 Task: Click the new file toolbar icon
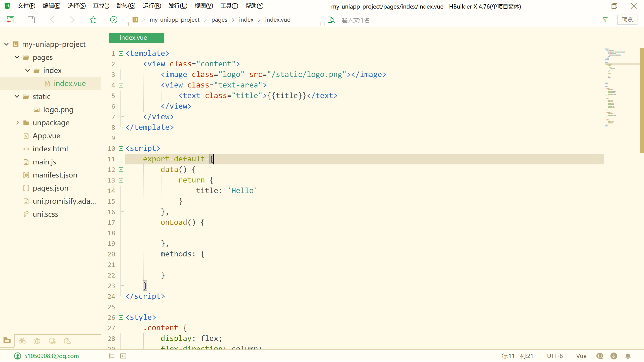point(10,20)
